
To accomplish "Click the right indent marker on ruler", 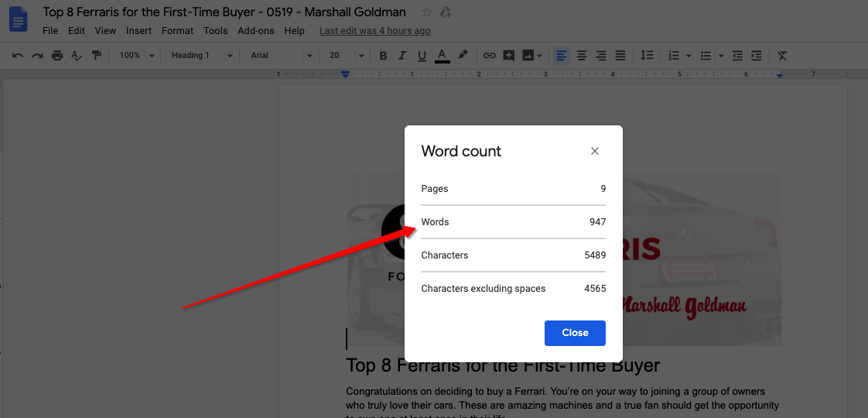I will coord(780,74).
